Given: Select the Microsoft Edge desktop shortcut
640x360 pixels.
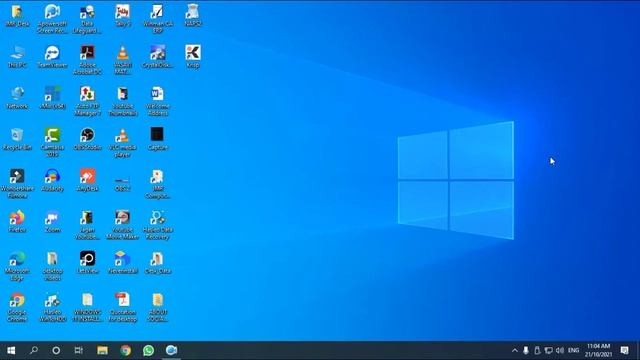Looking at the screenshot, I should tap(17, 266).
